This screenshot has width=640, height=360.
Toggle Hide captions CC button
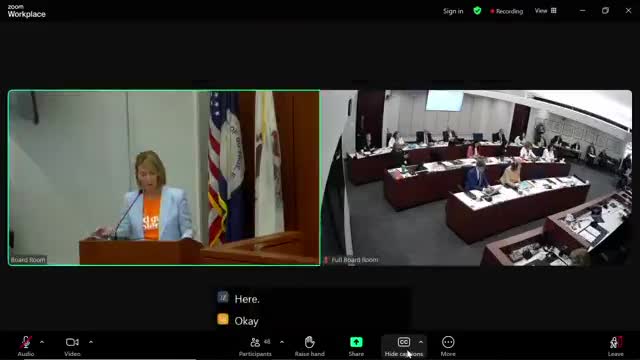404,346
